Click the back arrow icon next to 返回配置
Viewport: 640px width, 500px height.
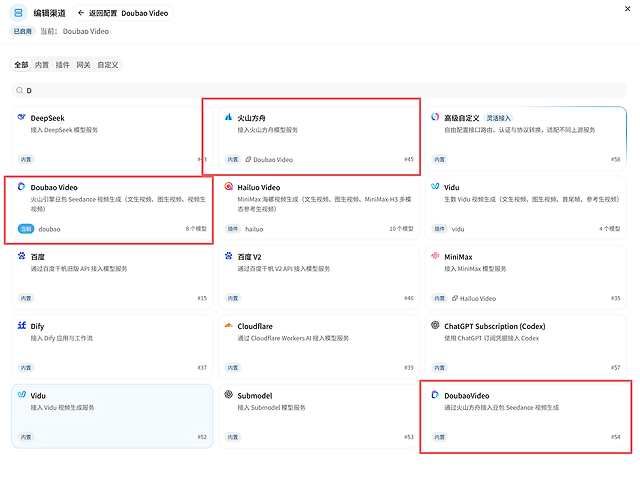coord(81,13)
